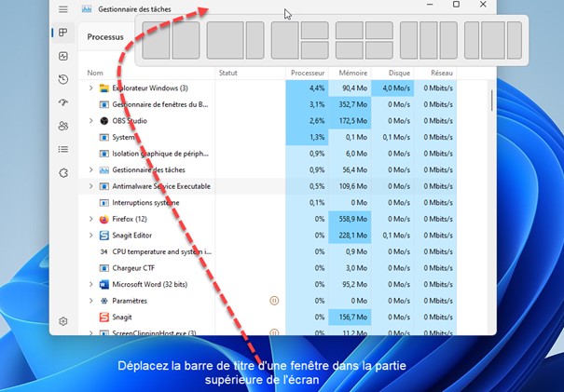Click the CPU temperature '34' icon
This screenshot has height=392, width=564.
pos(104,251)
